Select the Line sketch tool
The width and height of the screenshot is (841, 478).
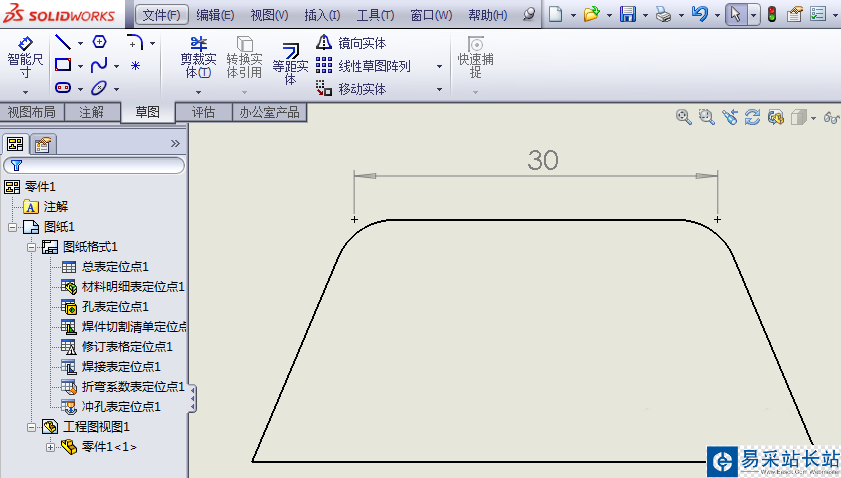coord(63,42)
